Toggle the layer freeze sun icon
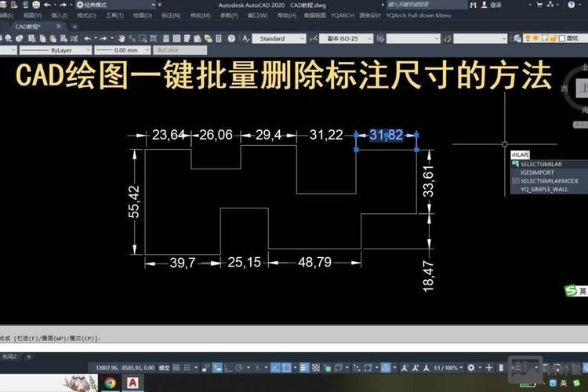This screenshot has width=588, height=392. (x=535, y=38)
